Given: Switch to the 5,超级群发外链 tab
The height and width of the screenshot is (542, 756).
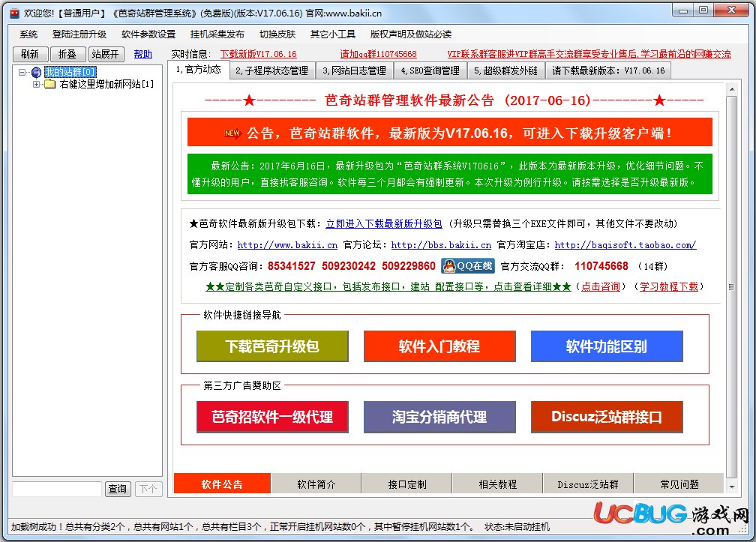Looking at the screenshot, I should (505, 70).
